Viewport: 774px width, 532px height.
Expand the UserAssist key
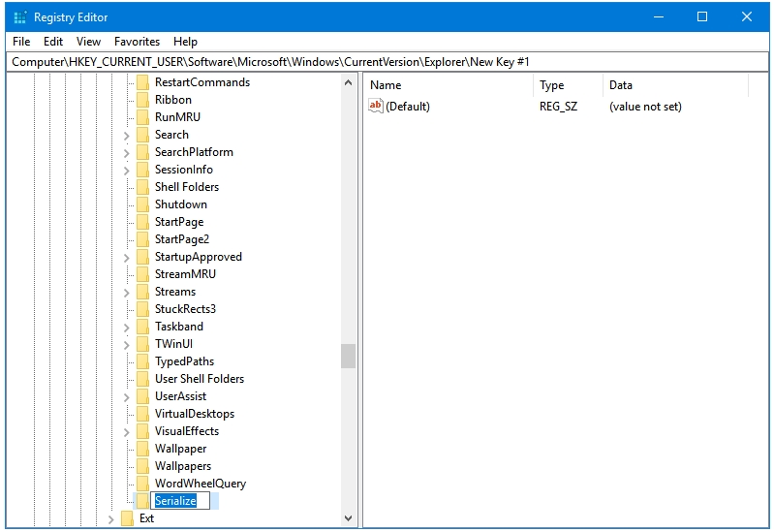pyautogui.click(x=126, y=397)
